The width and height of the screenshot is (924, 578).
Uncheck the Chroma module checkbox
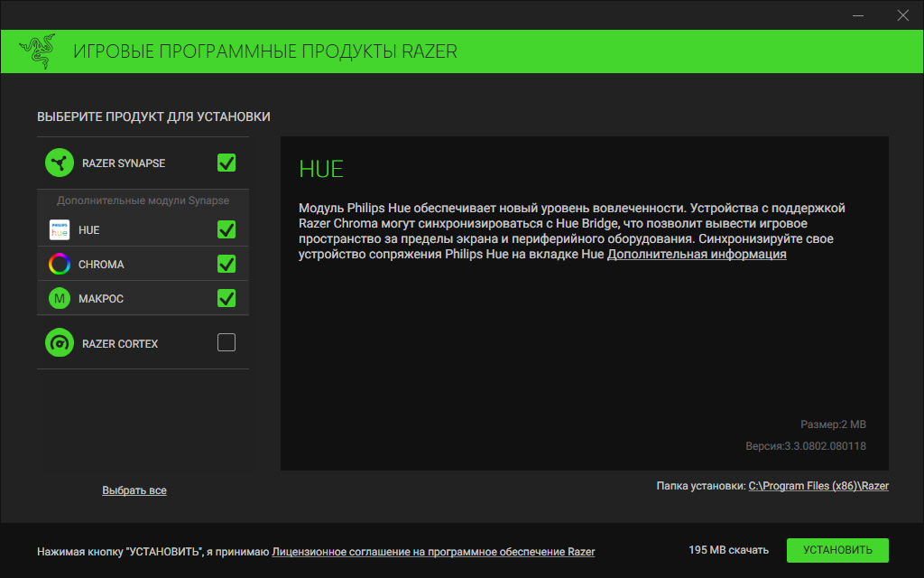coord(226,264)
